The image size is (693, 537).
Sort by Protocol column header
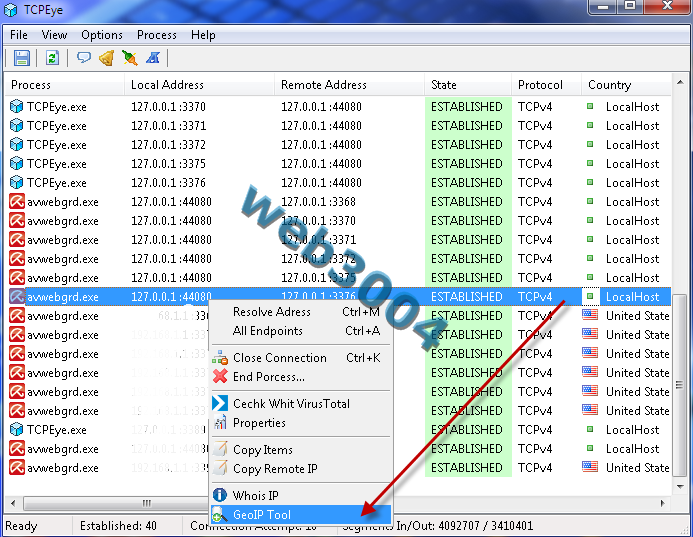coord(547,84)
